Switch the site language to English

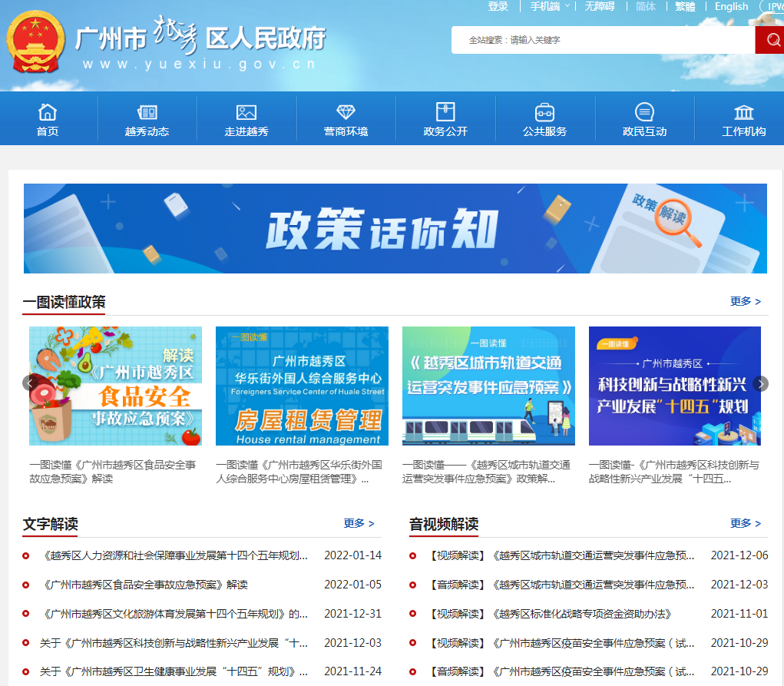pos(731,6)
